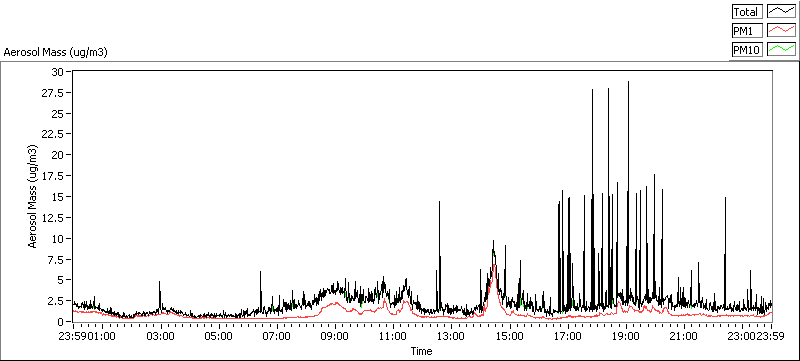Click the 09:00 time axis label
The height and width of the screenshot is (361, 800).
pyautogui.click(x=336, y=337)
